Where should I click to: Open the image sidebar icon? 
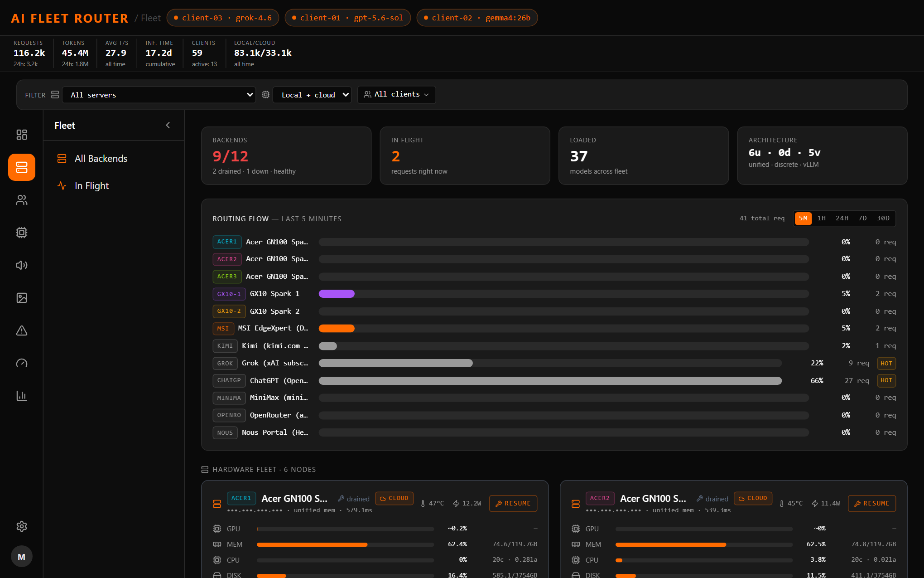pyautogui.click(x=22, y=298)
